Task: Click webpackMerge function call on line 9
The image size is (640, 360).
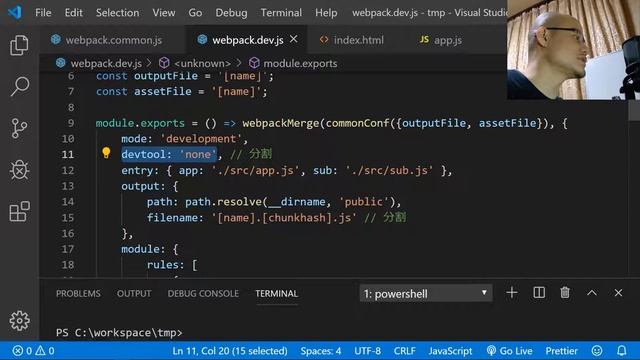Action: pyautogui.click(x=280, y=123)
